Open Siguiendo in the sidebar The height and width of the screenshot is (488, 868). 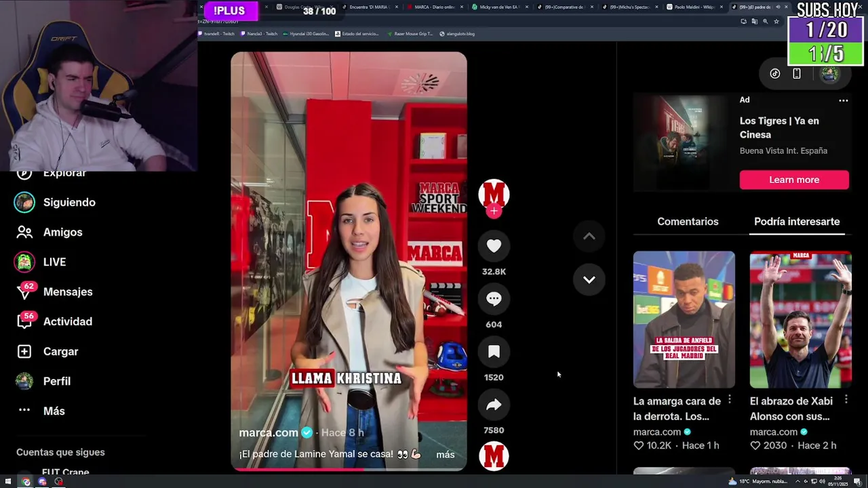click(x=56, y=202)
